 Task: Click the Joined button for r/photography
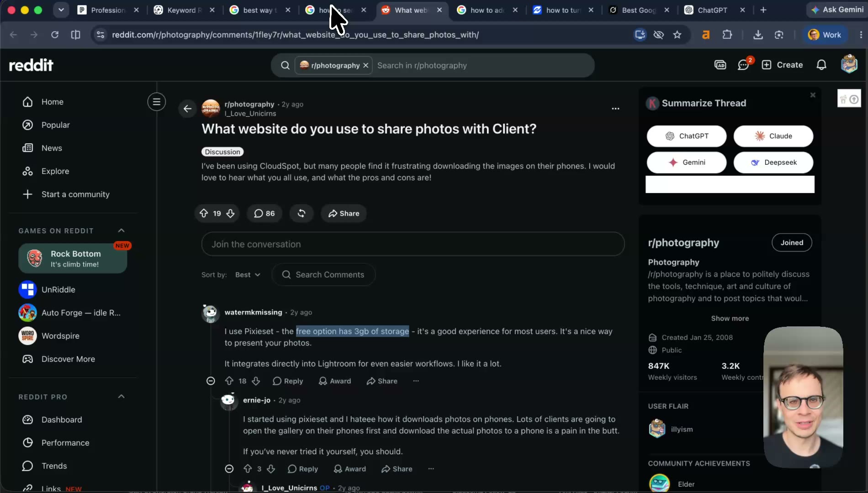pos(792,243)
